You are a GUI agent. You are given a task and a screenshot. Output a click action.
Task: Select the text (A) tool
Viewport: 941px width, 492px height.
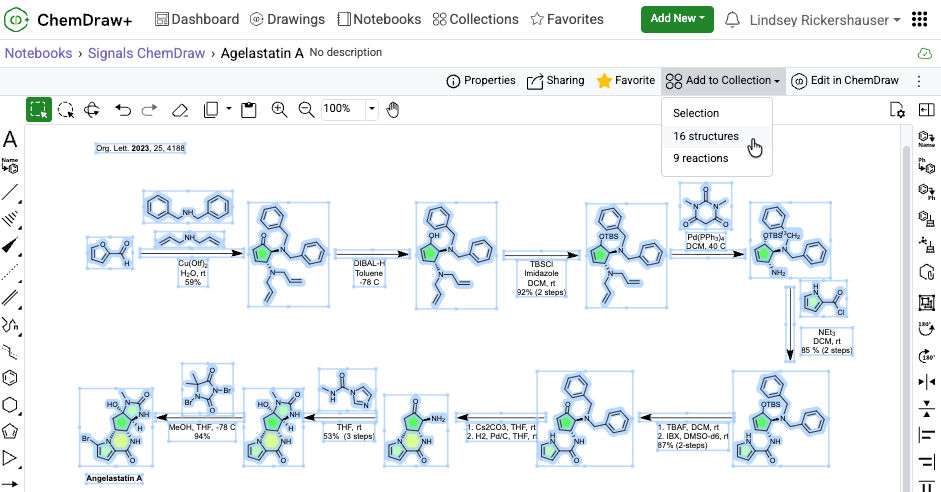[x=10, y=139]
